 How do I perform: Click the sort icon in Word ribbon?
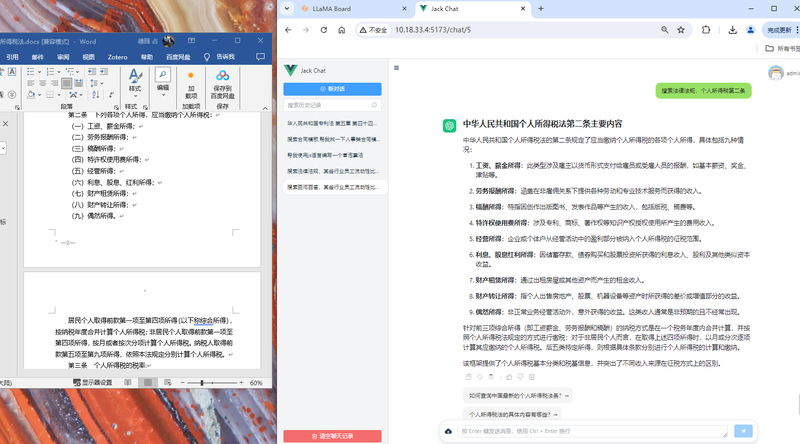(96, 95)
